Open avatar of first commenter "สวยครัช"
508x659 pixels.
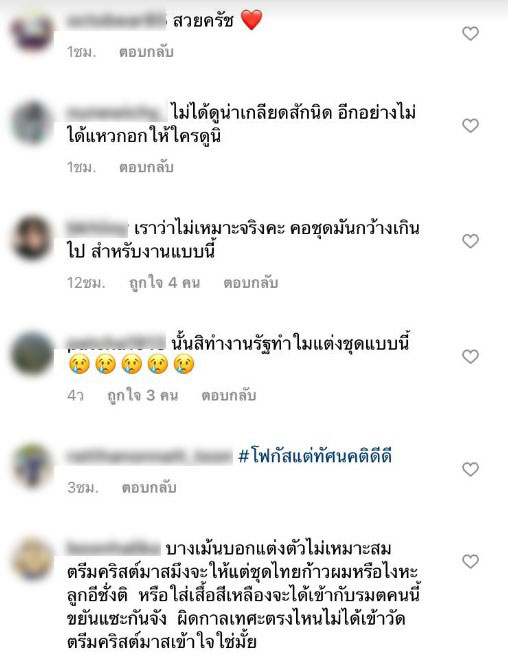(x=32, y=33)
